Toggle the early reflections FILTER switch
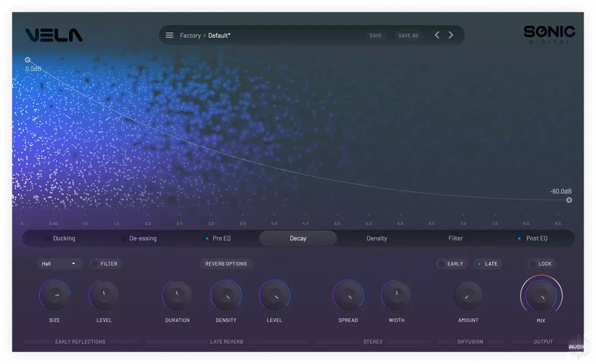This screenshot has width=596, height=364. [105, 264]
